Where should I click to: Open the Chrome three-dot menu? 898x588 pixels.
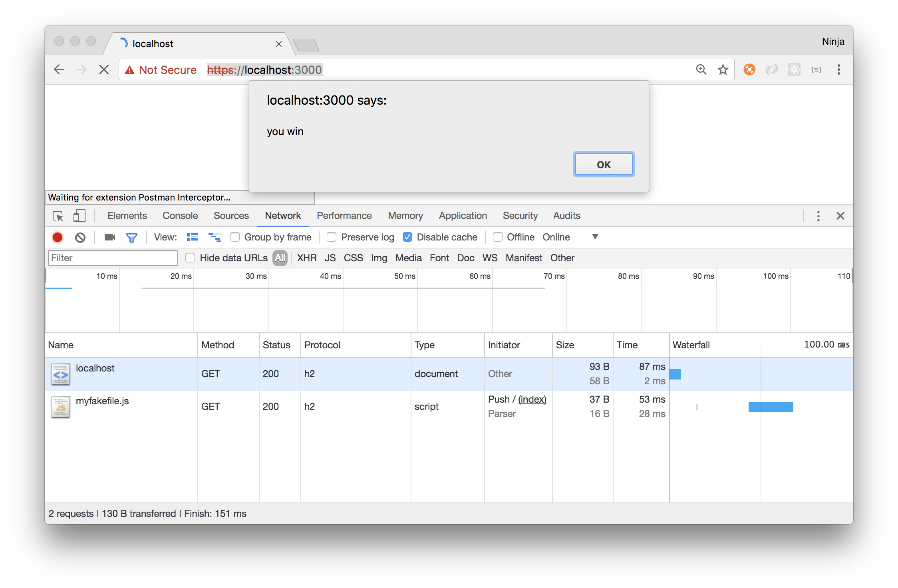838,70
